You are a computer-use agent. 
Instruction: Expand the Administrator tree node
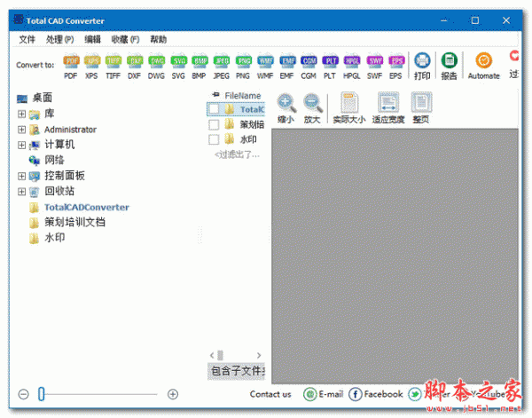coord(21,130)
